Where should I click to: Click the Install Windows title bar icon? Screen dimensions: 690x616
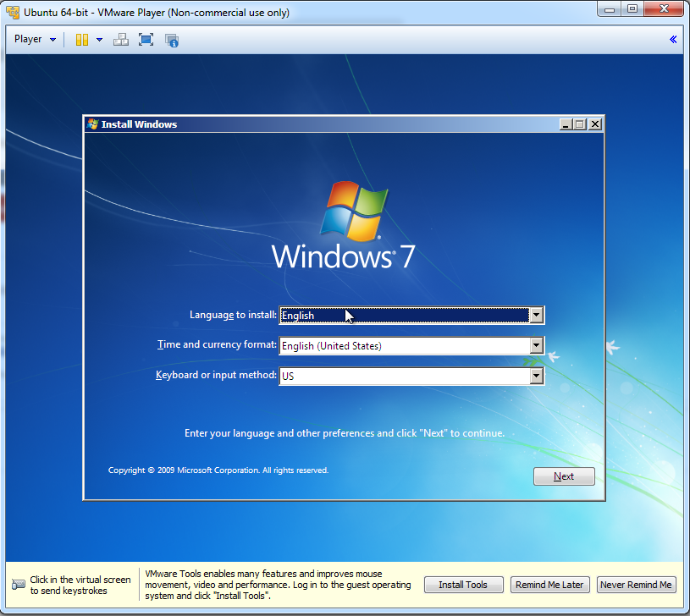(92, 124)
